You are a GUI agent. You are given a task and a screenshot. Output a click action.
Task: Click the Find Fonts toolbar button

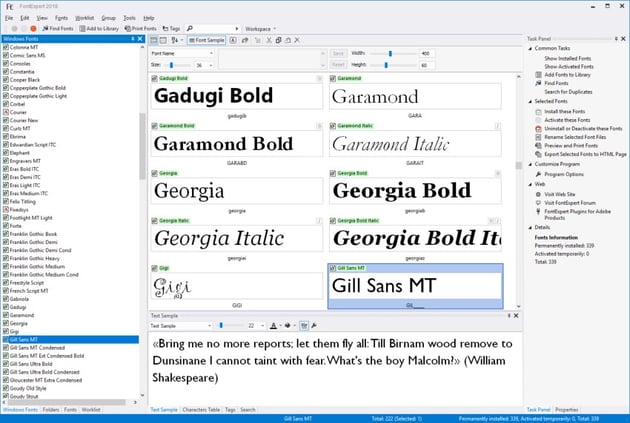click(x=58, y=29)
